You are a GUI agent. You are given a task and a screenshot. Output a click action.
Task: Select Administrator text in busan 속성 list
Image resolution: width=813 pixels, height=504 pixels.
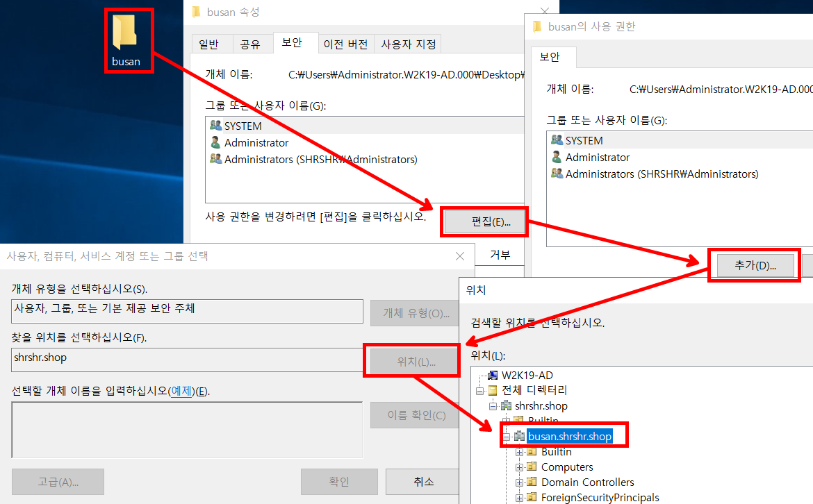pos(256,142)
